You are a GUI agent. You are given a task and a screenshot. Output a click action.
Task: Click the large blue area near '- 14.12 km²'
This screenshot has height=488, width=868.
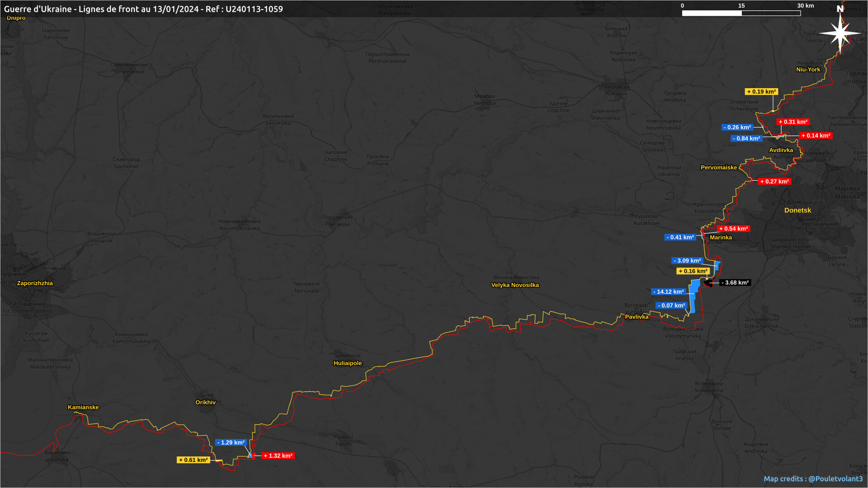pyautogui.click(x=693, y=296)
